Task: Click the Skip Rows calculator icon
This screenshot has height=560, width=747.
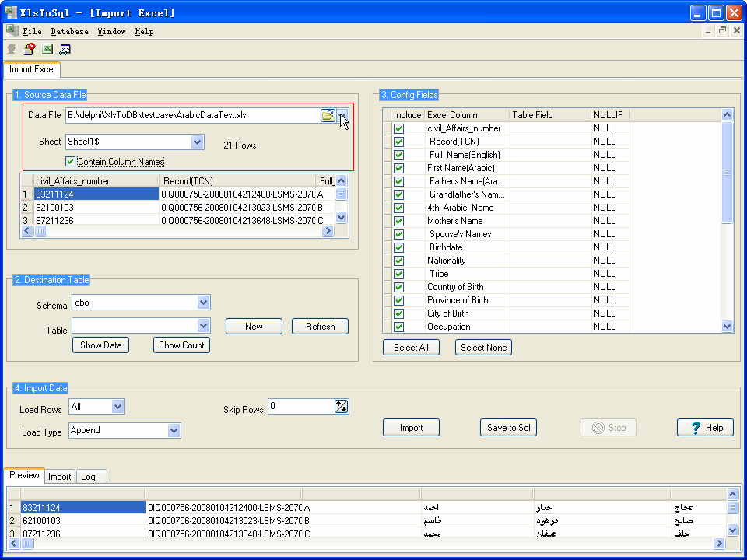Action: point(342,406)
